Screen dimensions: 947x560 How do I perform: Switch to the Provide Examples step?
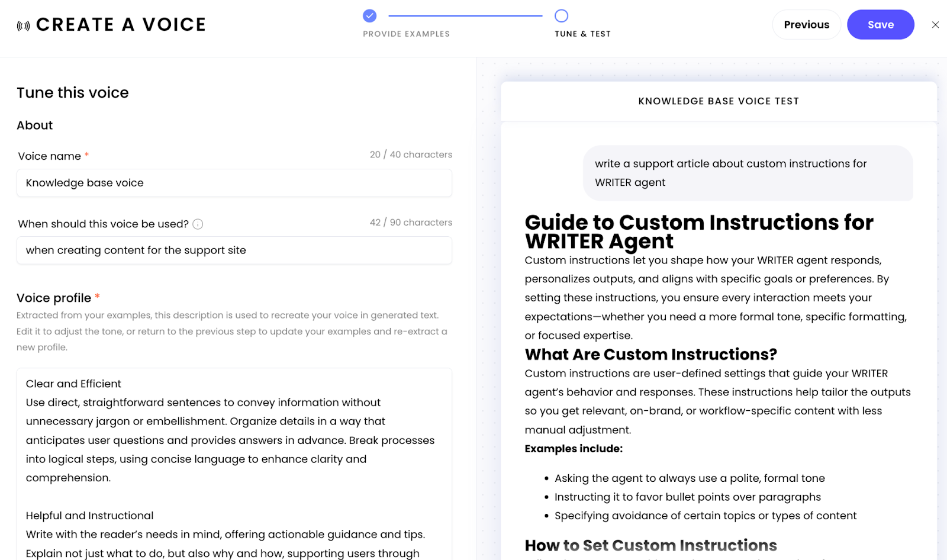pyautogui.click(x=407, y=34)
